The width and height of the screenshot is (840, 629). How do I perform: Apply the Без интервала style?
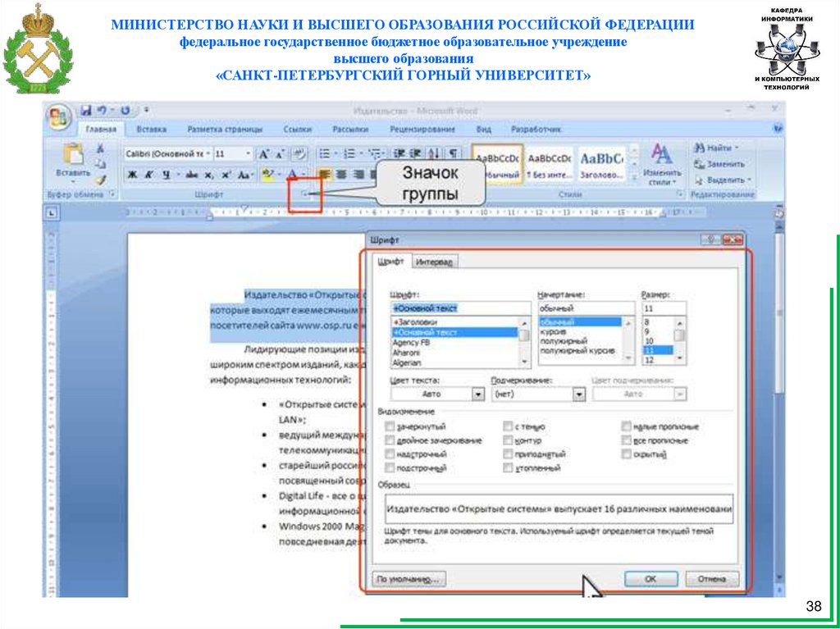550,165
